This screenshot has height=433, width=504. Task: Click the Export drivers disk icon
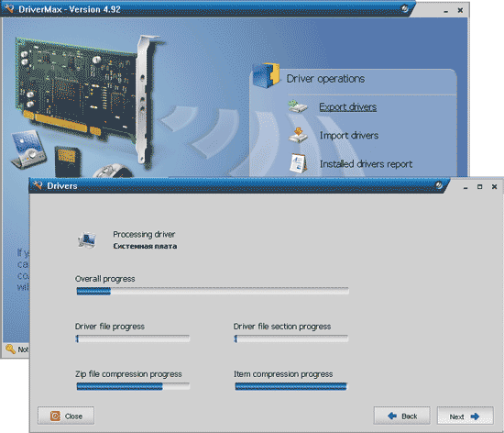[298, 106]
